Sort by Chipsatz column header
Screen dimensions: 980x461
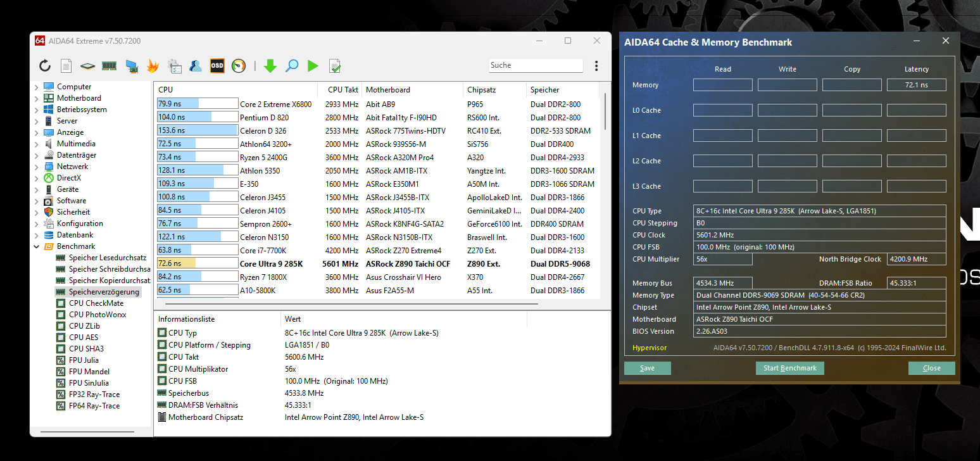[494, 90]
